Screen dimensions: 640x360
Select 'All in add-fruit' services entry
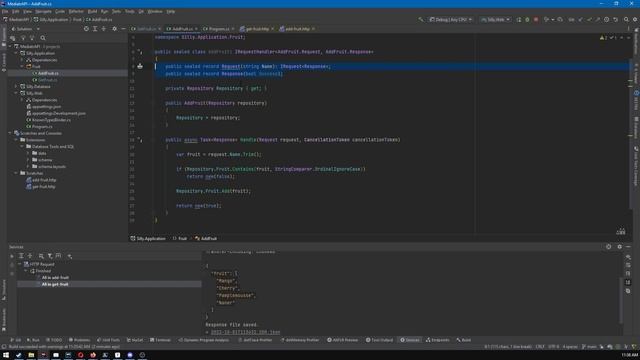pos(55,278)
